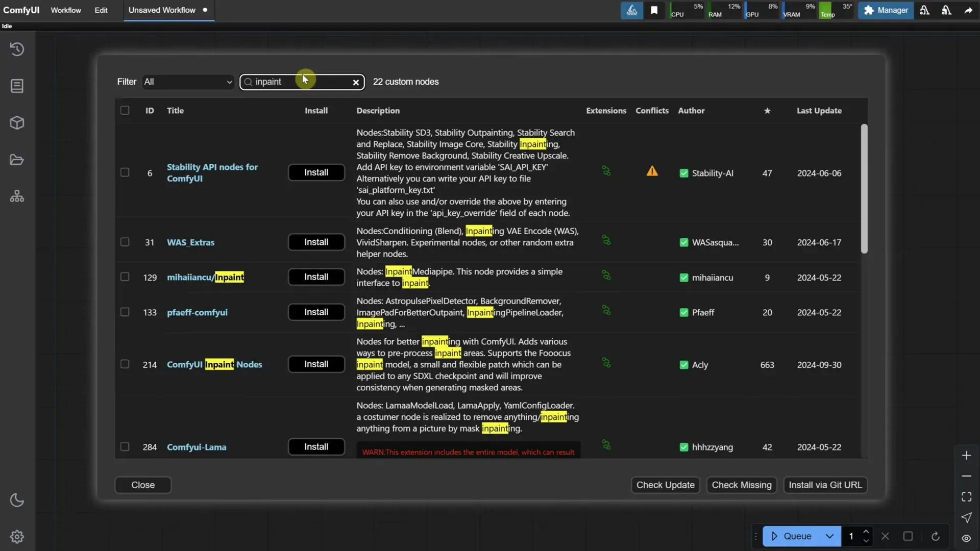
Task: Select the checkbox beside Stability API nodes
Action: 125,172
